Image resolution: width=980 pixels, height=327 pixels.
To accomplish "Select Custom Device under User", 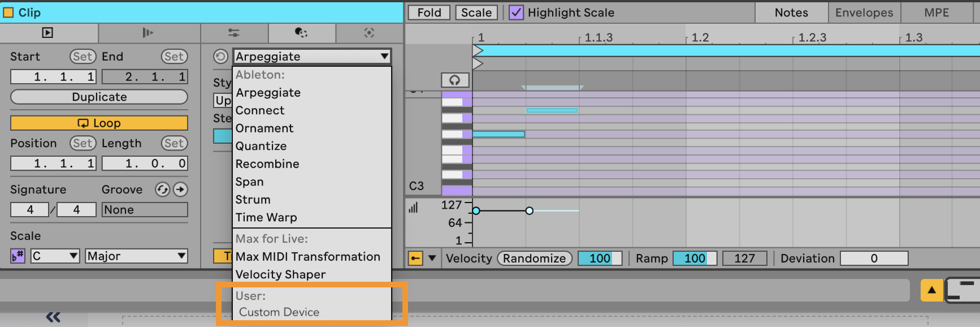I will pos(312,312).
